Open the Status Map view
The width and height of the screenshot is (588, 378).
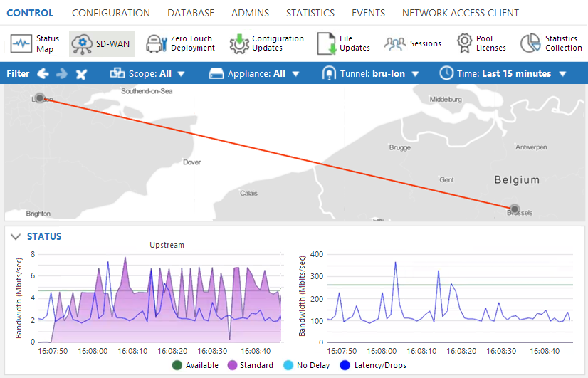(x=36, y=43)
